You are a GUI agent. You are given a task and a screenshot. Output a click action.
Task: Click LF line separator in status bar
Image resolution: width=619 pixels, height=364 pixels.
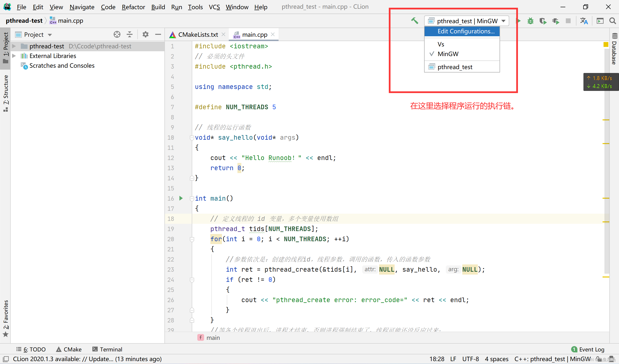[x=453, y=359]
